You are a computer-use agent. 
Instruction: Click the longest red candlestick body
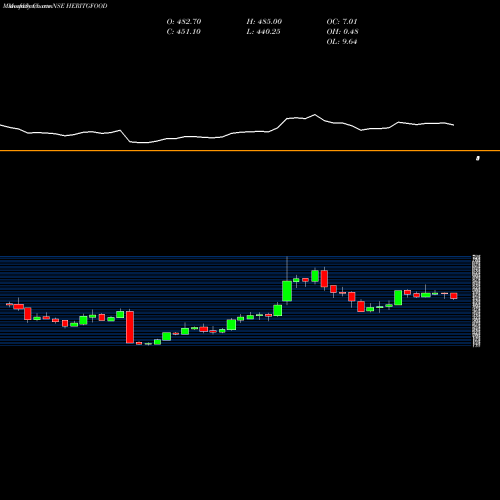[x=130, y=327]
